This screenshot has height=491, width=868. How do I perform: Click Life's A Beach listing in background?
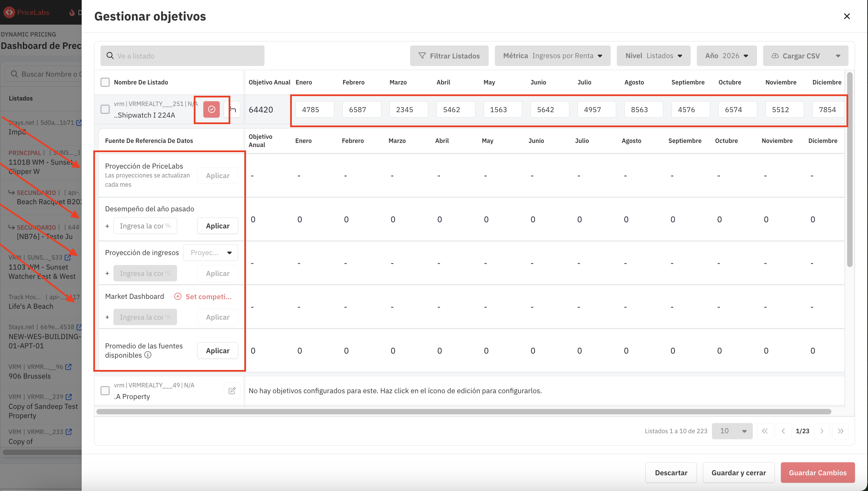click(x=31, y=306)
